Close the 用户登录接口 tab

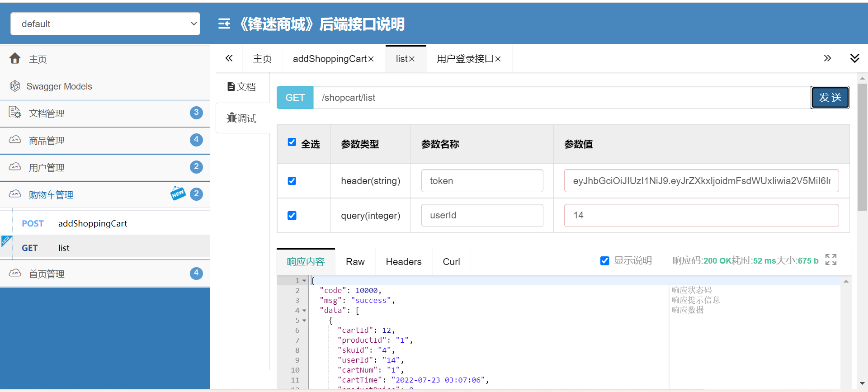[498, 59]
